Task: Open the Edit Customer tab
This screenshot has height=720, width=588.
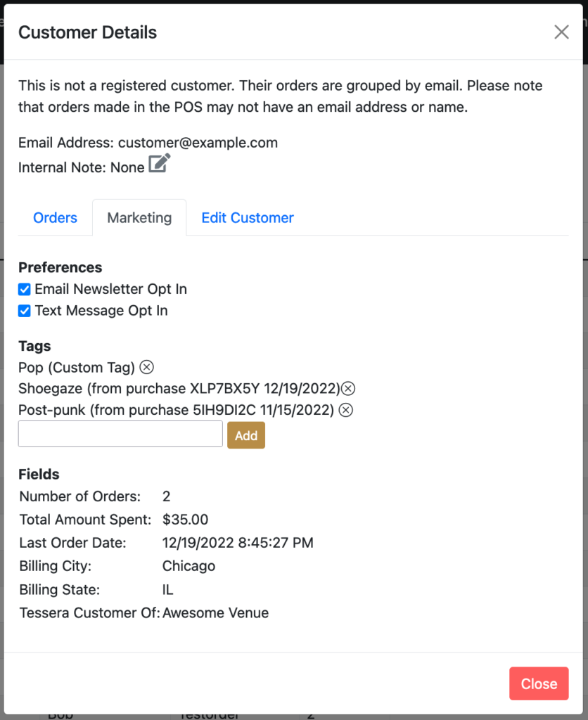Action: [248, 218]
